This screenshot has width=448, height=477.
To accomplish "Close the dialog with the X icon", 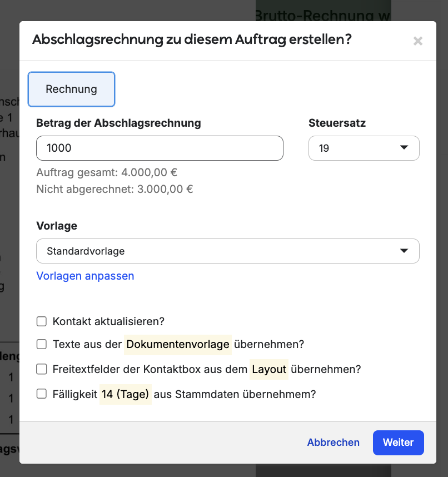I will coord(418,41).
